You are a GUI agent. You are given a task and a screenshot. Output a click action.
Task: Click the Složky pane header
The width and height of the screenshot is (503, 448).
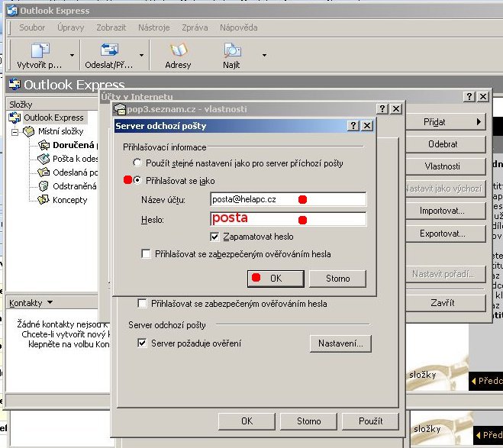click(51, 105)
